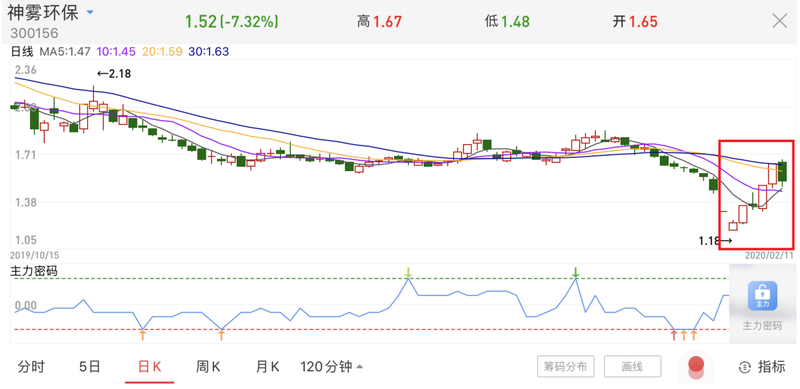This screenshot has width=800, height=389.
Task: Expand the 120分钟 period dropdown
Action: tap(332, 367)
